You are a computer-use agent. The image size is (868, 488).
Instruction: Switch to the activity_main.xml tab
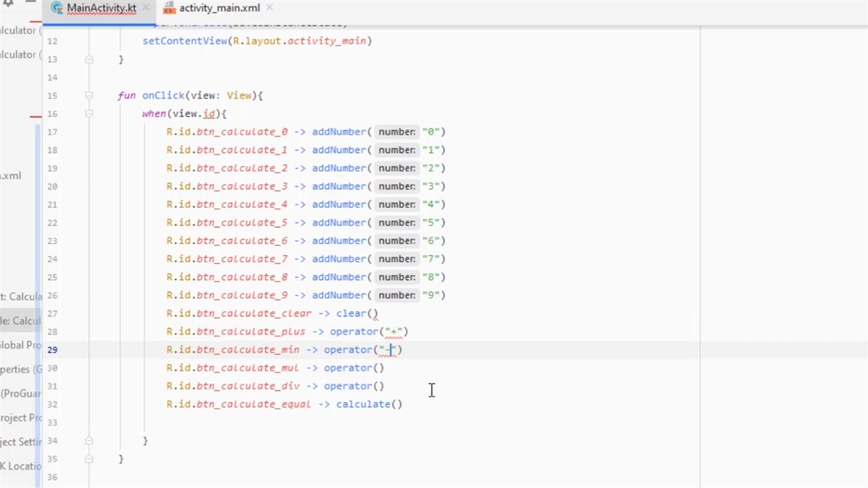[219, 8]
